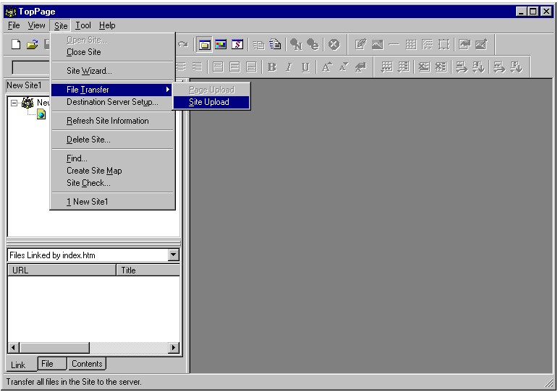Screen dimensions: 558x392
Task: Click the middle vertical alignment icon
Action: pyautogui.click(x=234, y=67)
